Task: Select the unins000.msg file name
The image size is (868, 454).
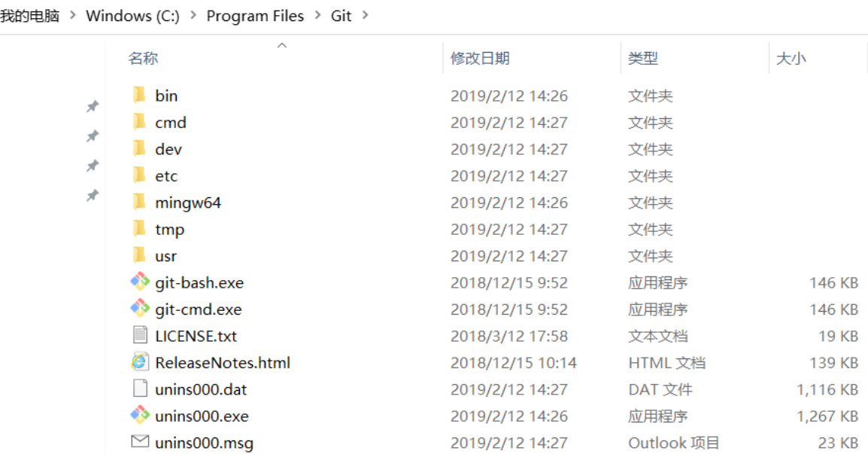Action: tap(205, 443)
